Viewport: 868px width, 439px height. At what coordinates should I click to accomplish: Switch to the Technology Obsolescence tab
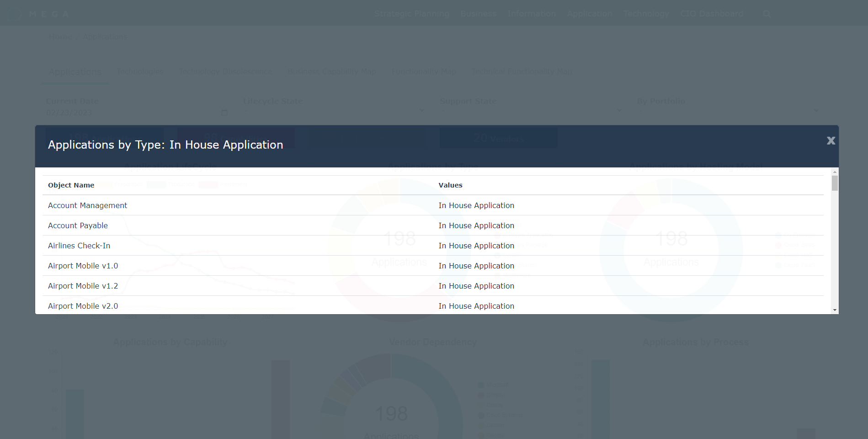point(225,71)
